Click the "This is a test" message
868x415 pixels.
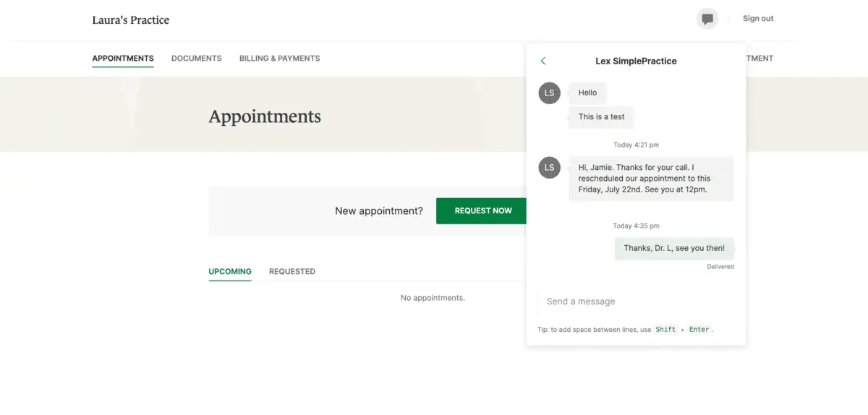point(602,116)
